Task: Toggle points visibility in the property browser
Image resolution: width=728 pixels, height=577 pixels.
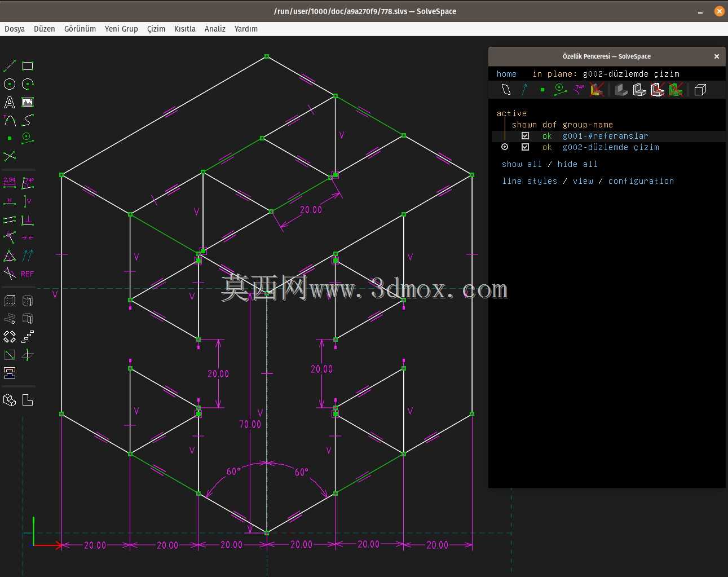Action: (542, 89)
